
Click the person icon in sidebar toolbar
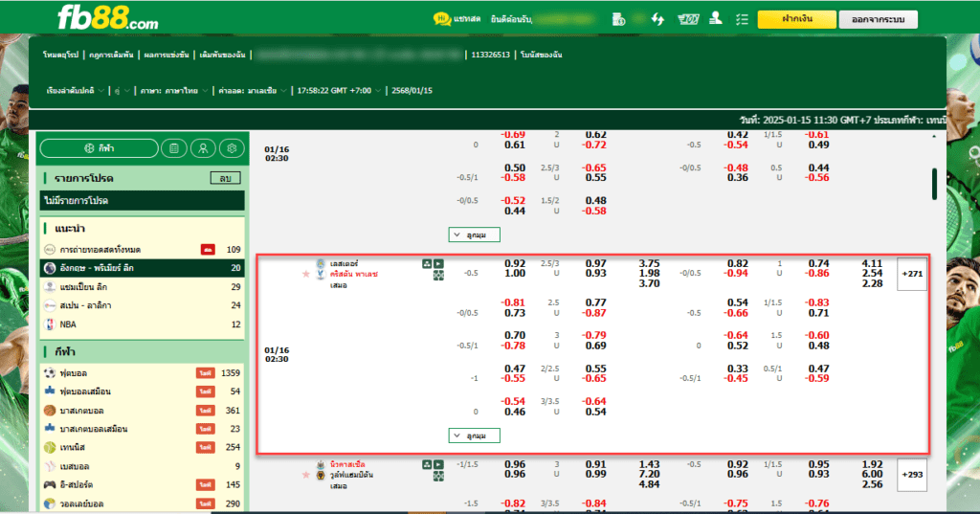pyautogui.click(x=203, y=148)
